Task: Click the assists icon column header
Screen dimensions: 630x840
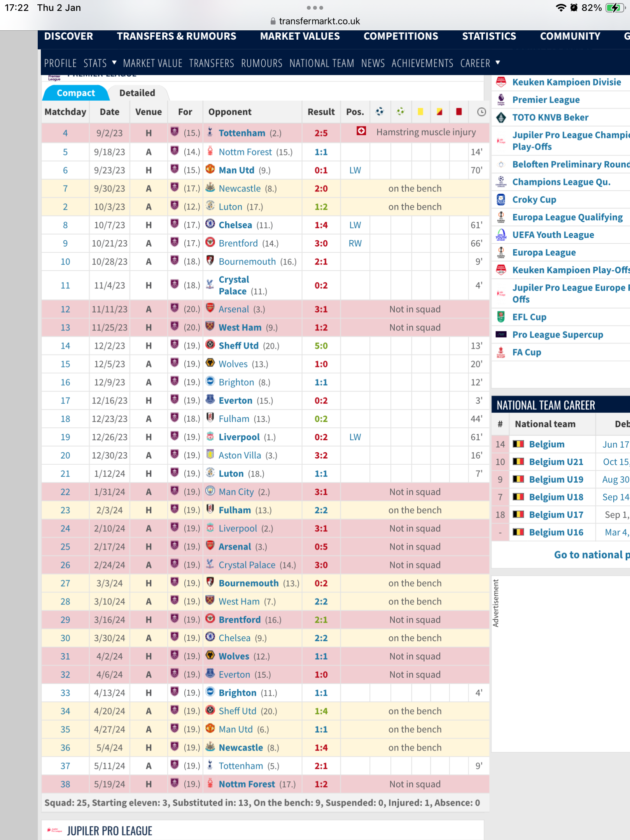Action: [400, 112]
